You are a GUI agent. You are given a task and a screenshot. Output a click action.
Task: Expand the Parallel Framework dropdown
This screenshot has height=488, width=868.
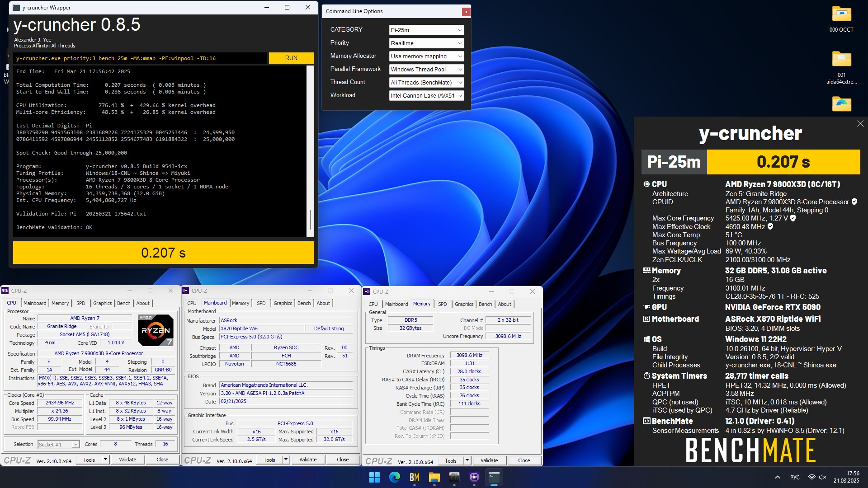pos(426,69)
